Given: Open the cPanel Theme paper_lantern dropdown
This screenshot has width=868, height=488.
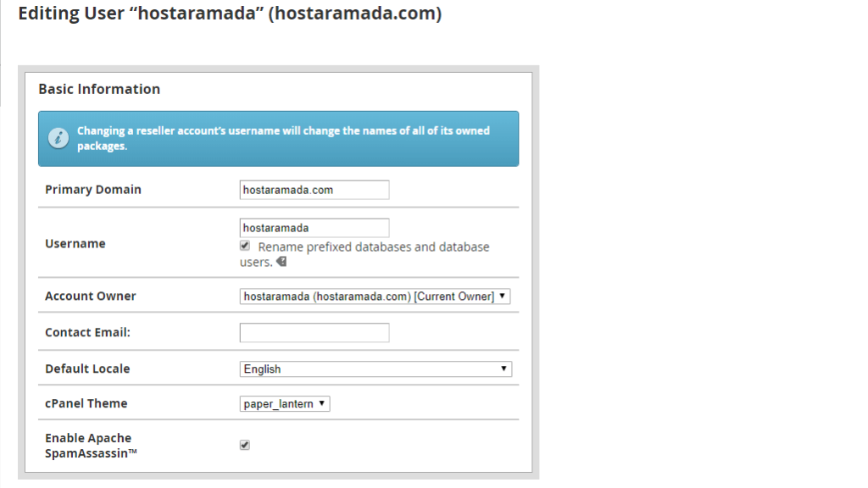Looking at the screenshot, I should pyautogui.click(x=285, y=404).
